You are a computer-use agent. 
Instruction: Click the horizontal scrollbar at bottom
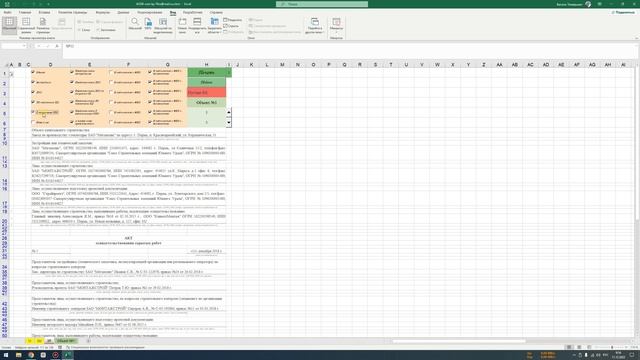(x=459, y=341)
